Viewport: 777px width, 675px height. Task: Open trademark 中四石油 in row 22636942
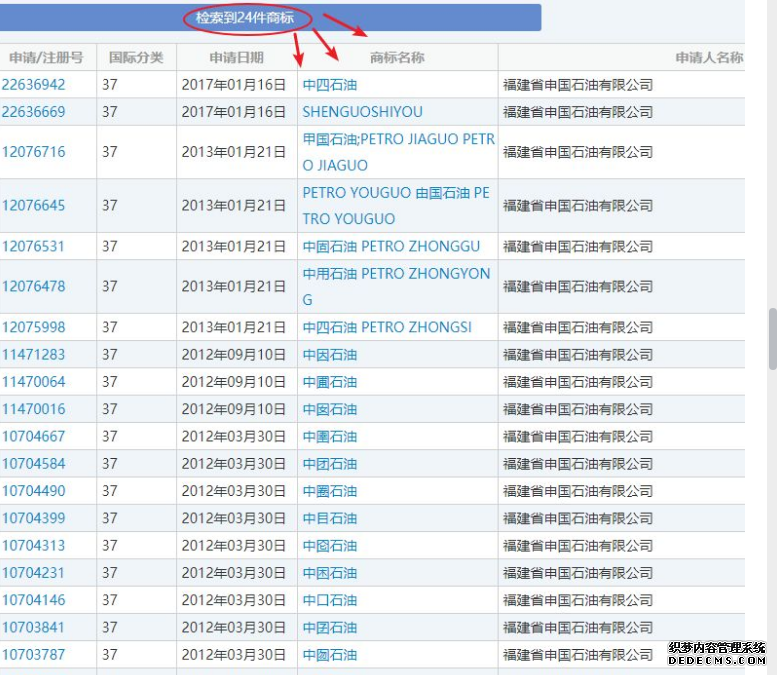click(330, 85)
